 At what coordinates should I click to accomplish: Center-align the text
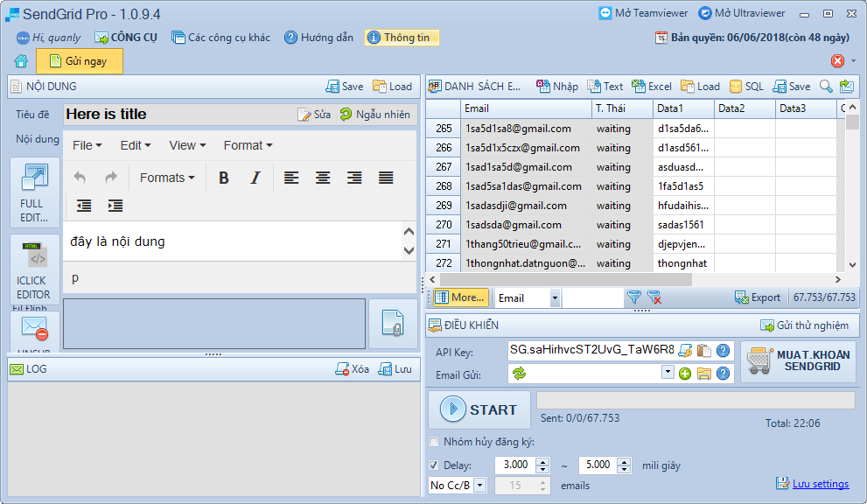[323, 178]
